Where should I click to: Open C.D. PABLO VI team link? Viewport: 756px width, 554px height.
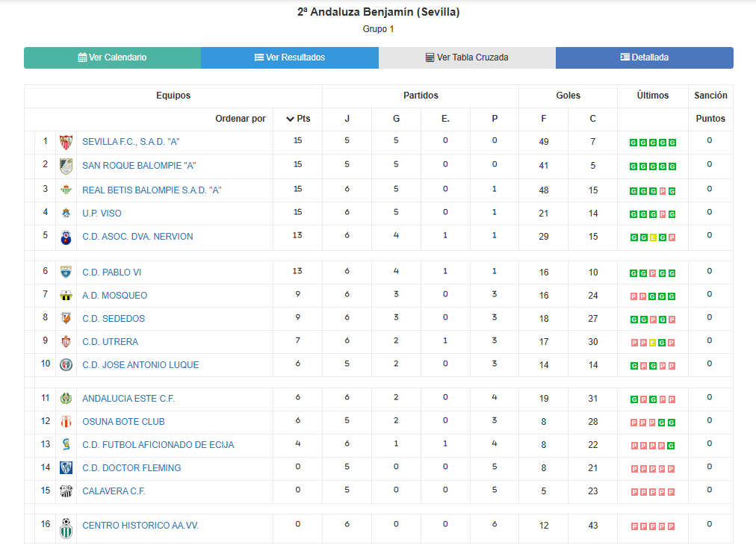click(x=111, y=273)
